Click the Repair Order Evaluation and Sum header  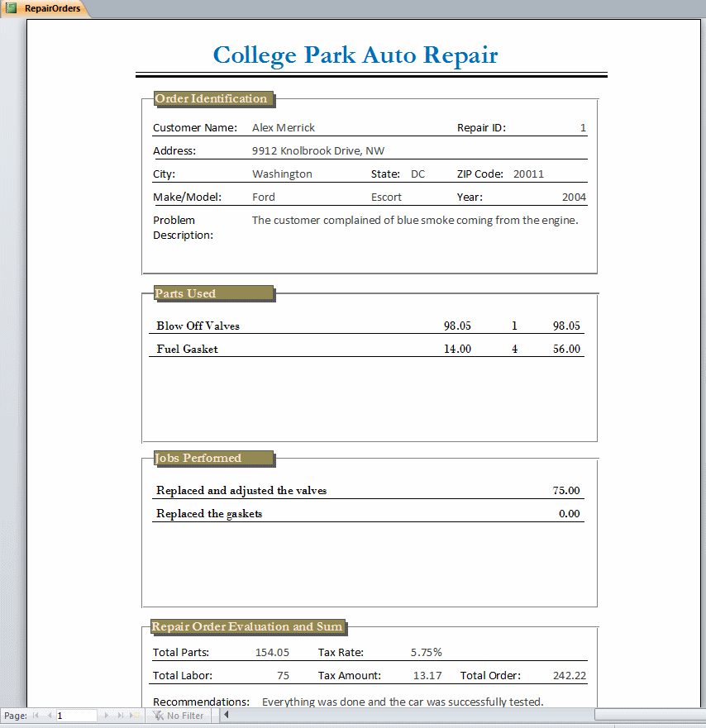click(x=248, y=627)
